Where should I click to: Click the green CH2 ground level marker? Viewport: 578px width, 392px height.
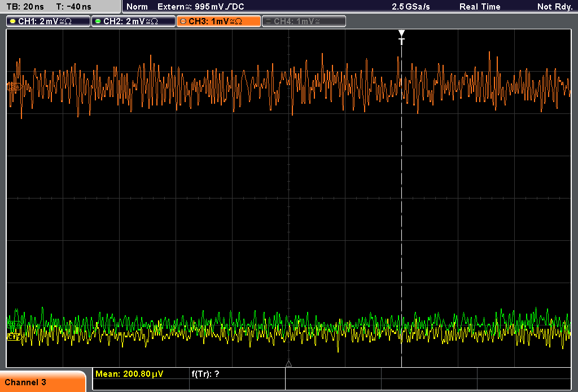(14, 324)
